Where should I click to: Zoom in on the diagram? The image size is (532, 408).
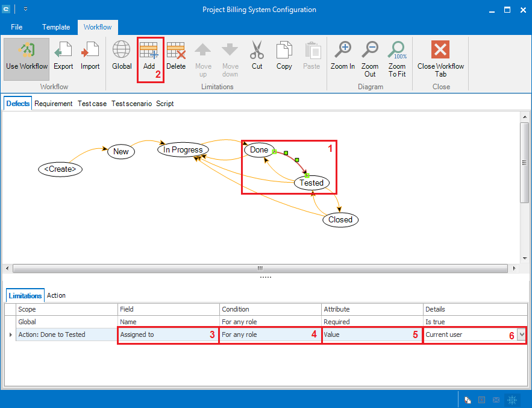[x=343, y=56]
